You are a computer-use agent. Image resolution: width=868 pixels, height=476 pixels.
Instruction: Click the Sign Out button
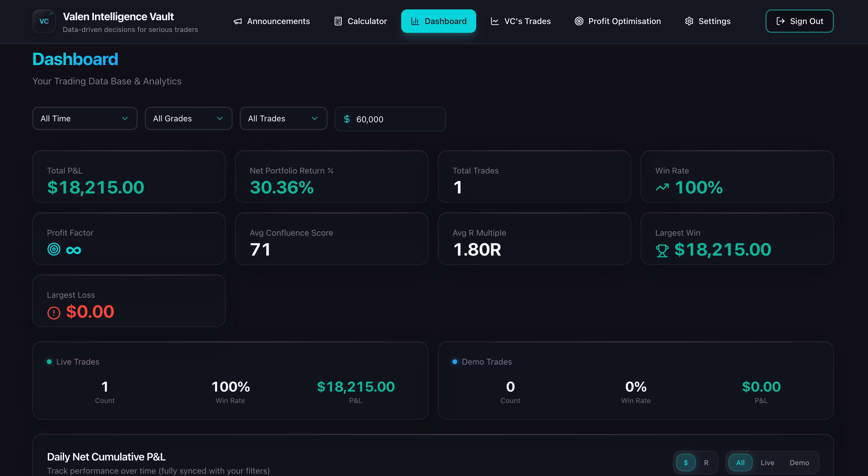pyautogui.click(x=799, y=21)
